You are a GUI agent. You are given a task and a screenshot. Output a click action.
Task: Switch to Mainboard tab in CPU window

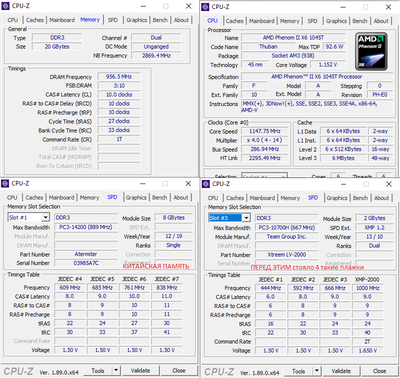click(x=262, y=21)
